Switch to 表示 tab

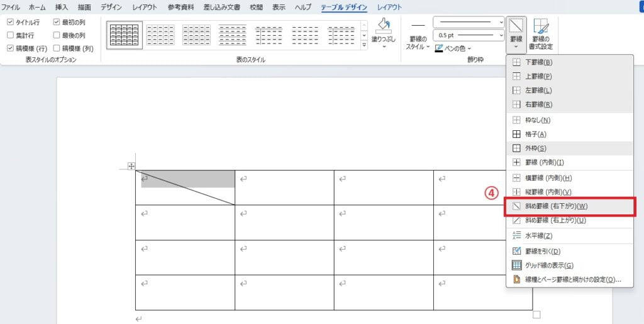pos(279,7)
